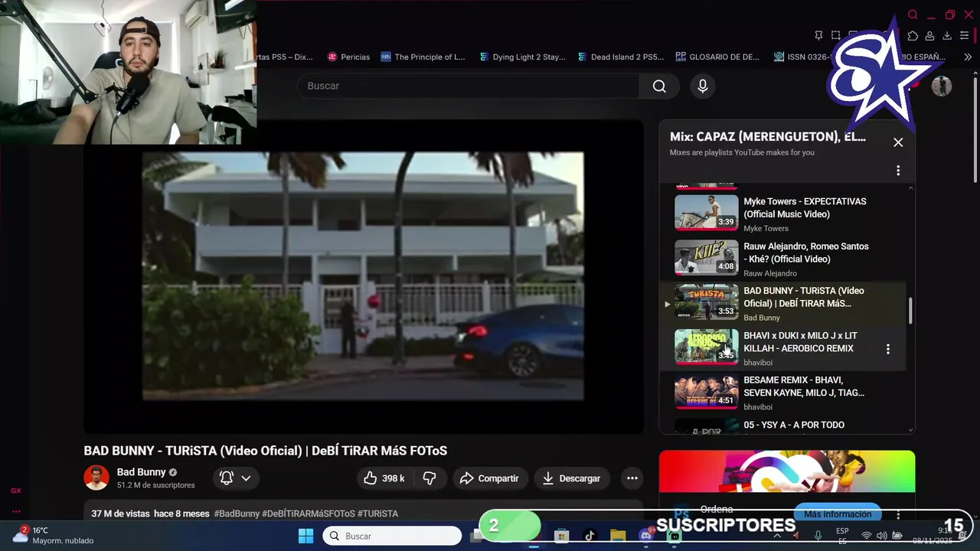980x551 pixels.
Task: Select the 05 - YSY A - A POR TODO item
Action: 782,425
